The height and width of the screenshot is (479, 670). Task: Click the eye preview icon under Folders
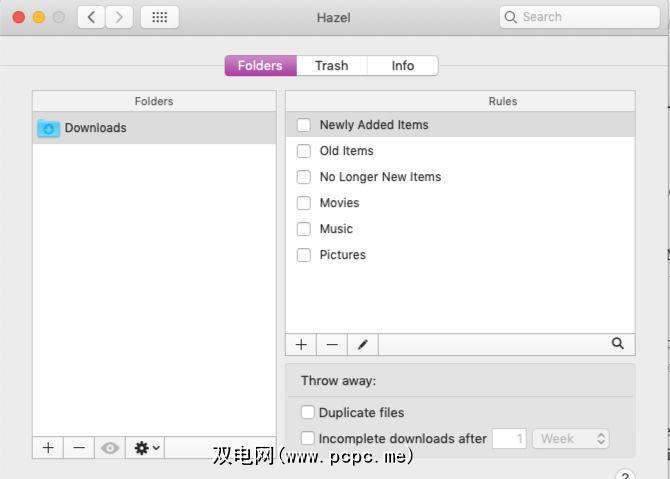[110, 448]
